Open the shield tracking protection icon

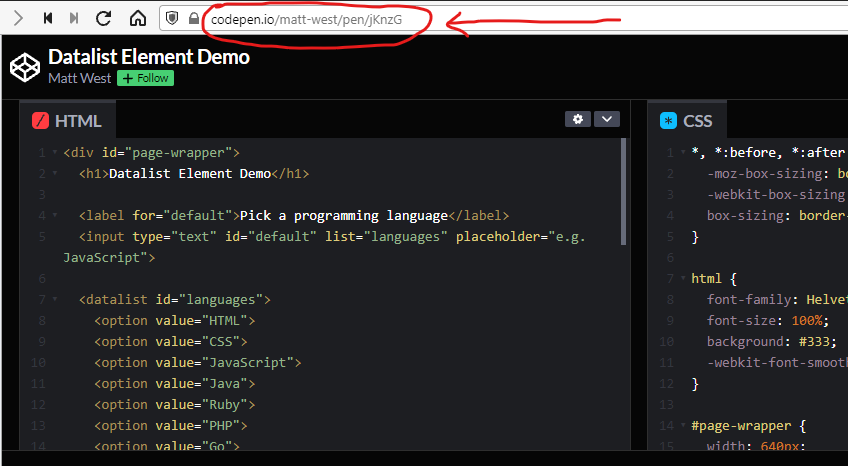(172, 18)
